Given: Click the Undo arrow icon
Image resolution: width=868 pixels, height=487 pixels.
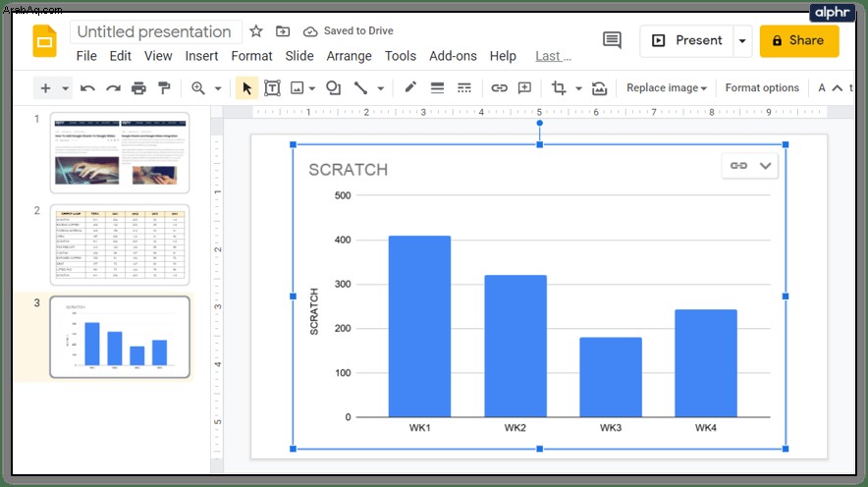Looking at the screenshot, I should (87, 88).
